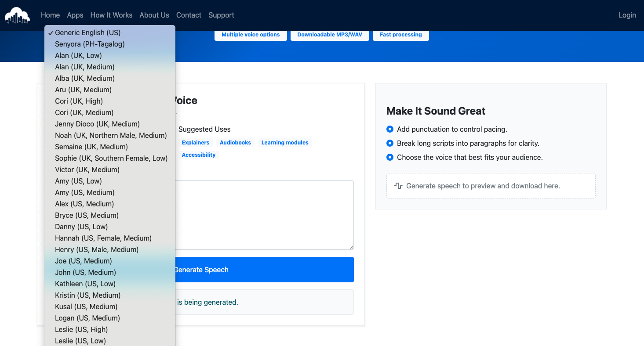Screen dimensions: 644x346
Task: Click the cloud logo in the navbar
Action: point(17,15)
